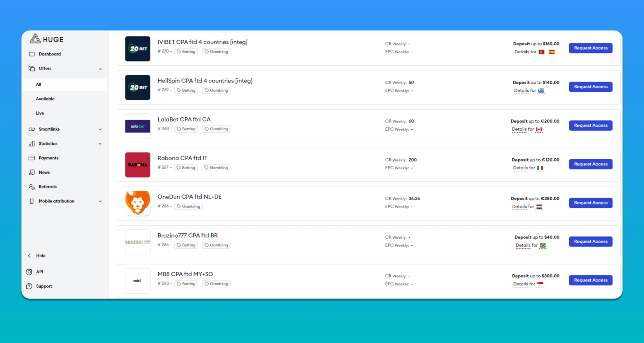Viewport: 644px width, 343px height.
Task: Click the Rabona offer logo thumbnail
Action: coord(138,165)
